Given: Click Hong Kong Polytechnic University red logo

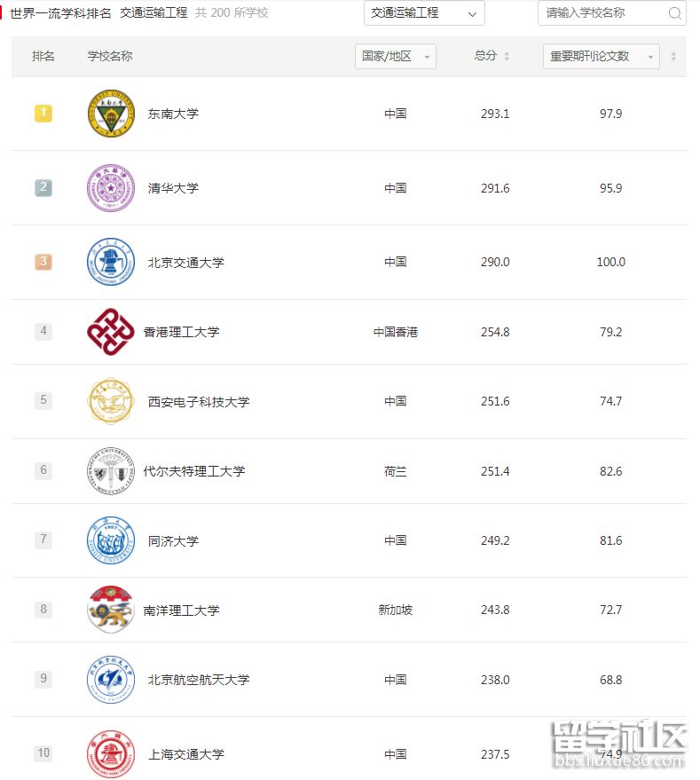Looking at the screenshot, I should 110,332.
